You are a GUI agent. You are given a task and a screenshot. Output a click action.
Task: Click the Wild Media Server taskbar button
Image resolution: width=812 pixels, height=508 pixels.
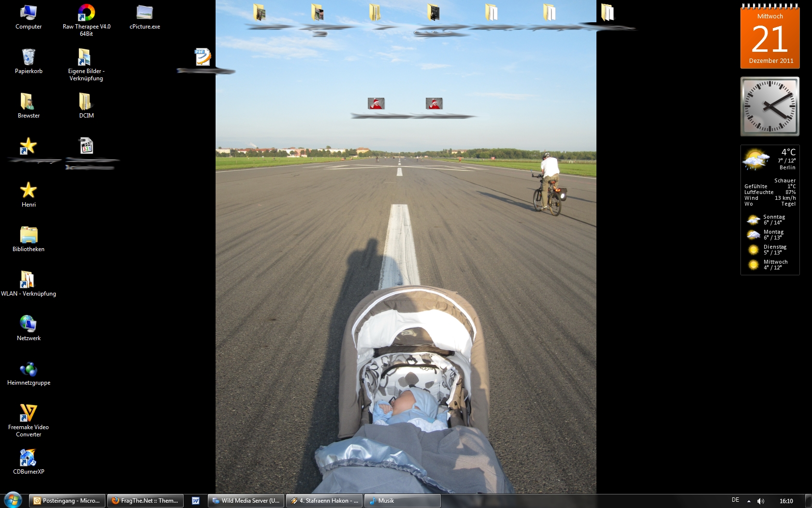click(x=246, y=501)
